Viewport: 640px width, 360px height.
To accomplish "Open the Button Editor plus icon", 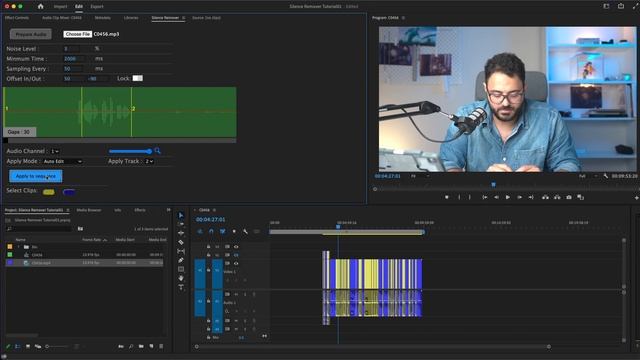I will click(636, 198).
